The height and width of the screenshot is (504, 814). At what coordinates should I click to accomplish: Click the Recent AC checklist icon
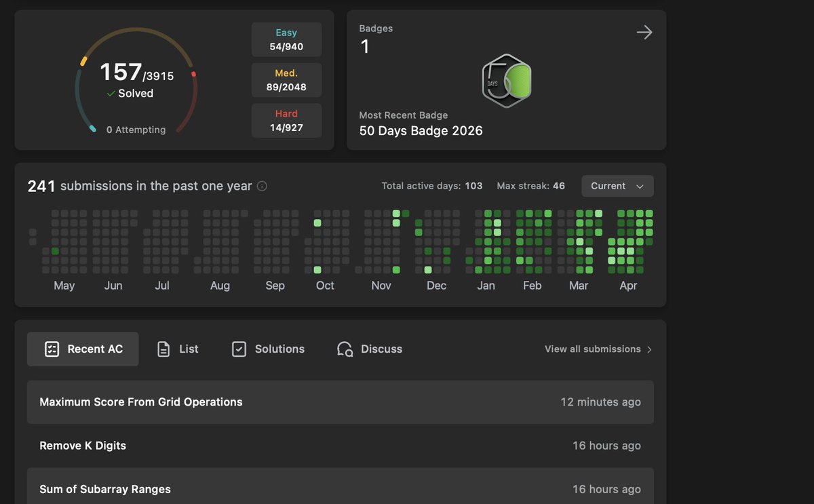pos(52,349)
